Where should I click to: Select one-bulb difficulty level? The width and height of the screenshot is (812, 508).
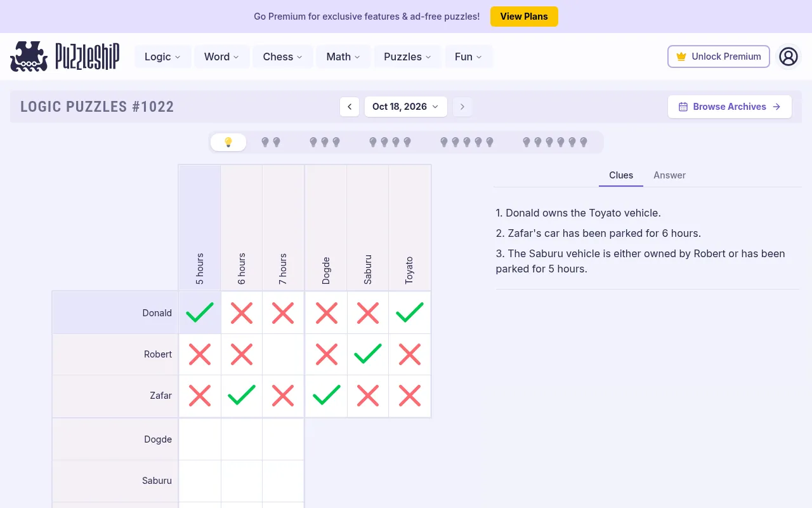(x=228, y=142)
